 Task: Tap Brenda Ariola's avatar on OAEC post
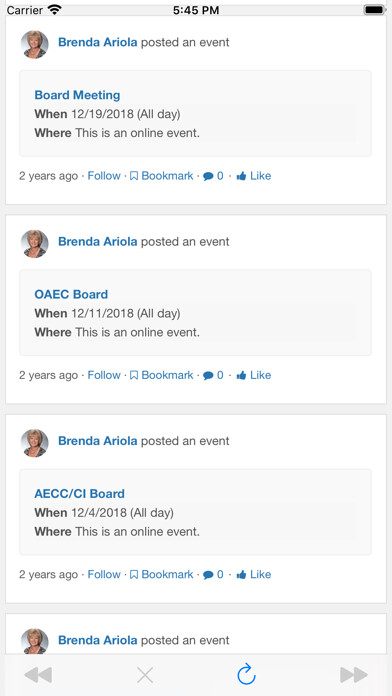tap(35, 244)
